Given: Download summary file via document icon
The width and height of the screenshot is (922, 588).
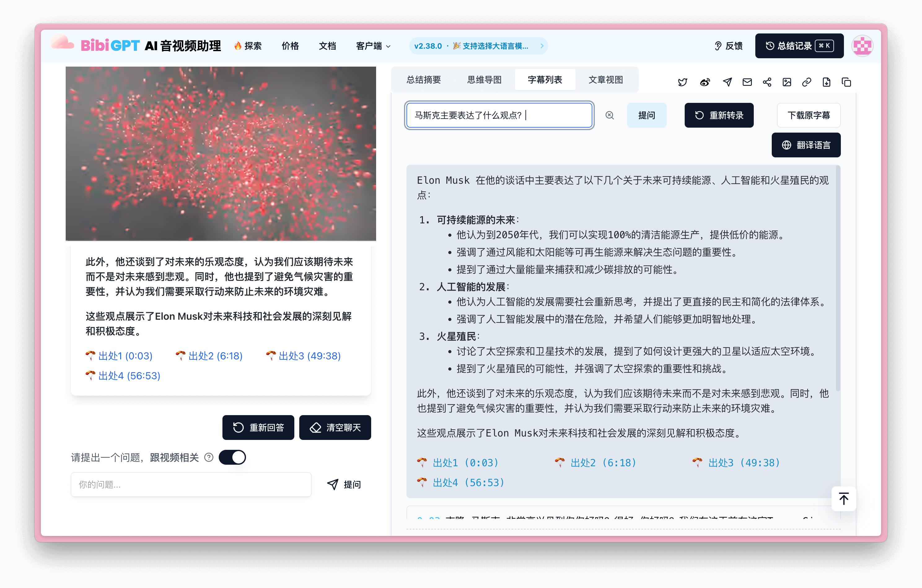Looking at the screenshot, I should pyautogui.click(x=827, y=82).
